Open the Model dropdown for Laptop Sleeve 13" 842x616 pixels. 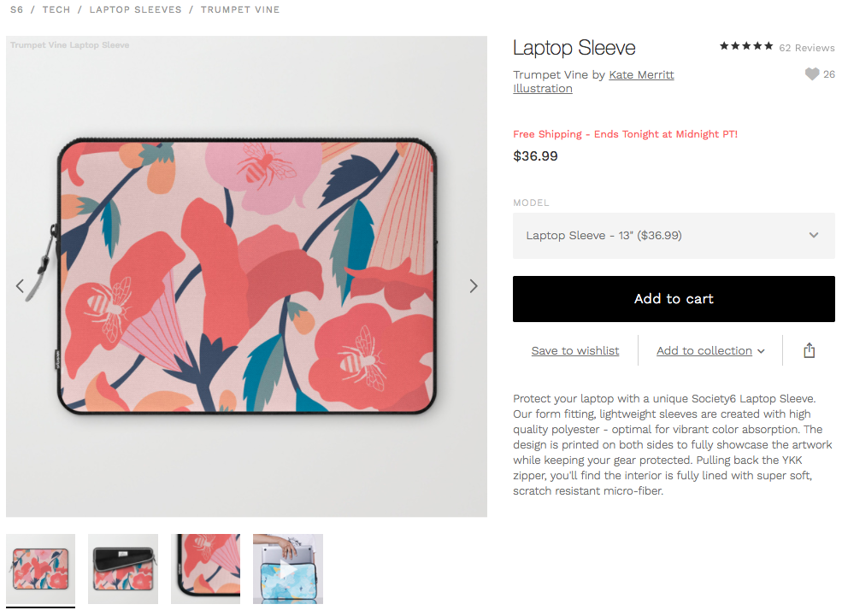[674, 236]
